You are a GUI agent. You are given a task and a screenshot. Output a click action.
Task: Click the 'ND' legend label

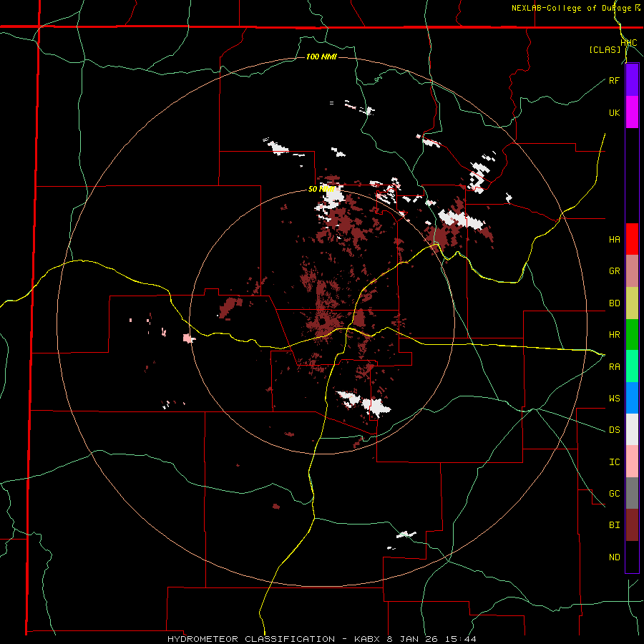(614, 557)
